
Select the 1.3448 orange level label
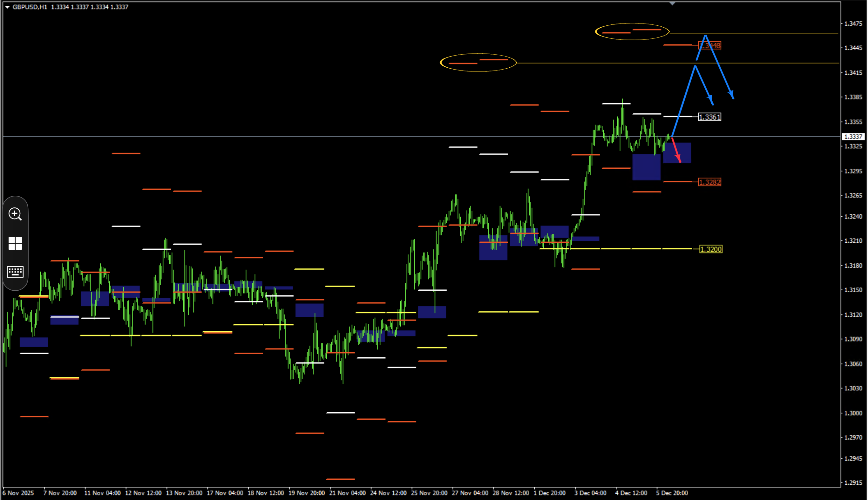coord(710,45)
